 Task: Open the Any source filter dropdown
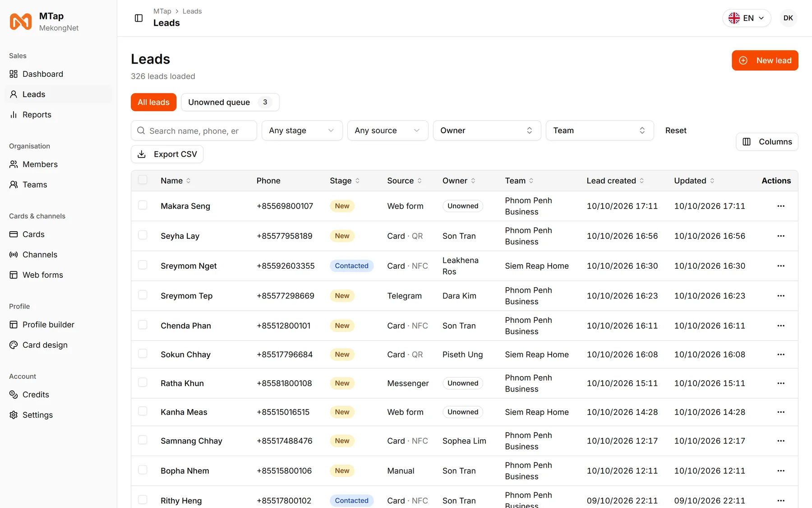click(388, 130)
